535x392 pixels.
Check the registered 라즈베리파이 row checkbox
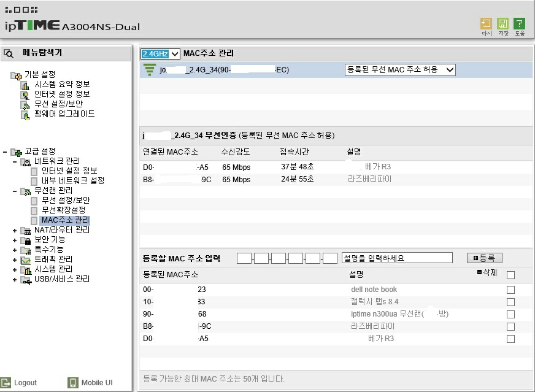tap(511, 326)
